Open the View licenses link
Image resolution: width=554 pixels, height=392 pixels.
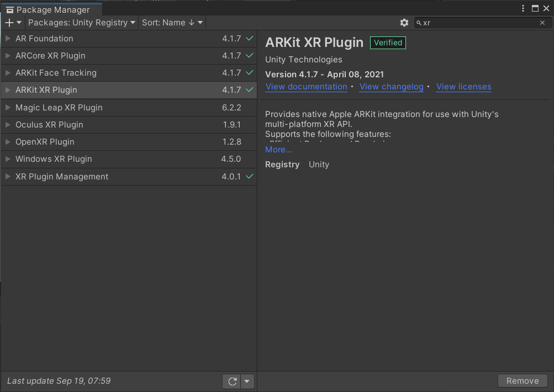(463, 87)
